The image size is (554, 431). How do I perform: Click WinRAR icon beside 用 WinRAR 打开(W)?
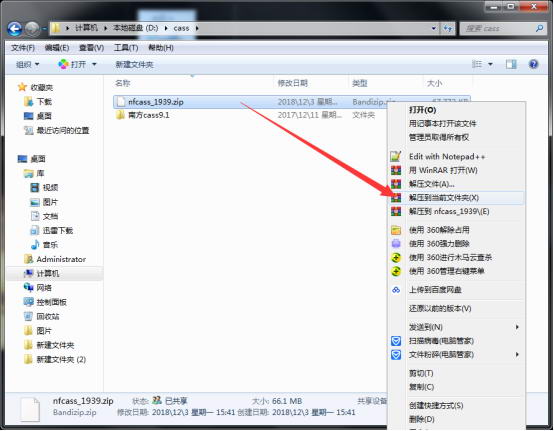tap(396, 170)
